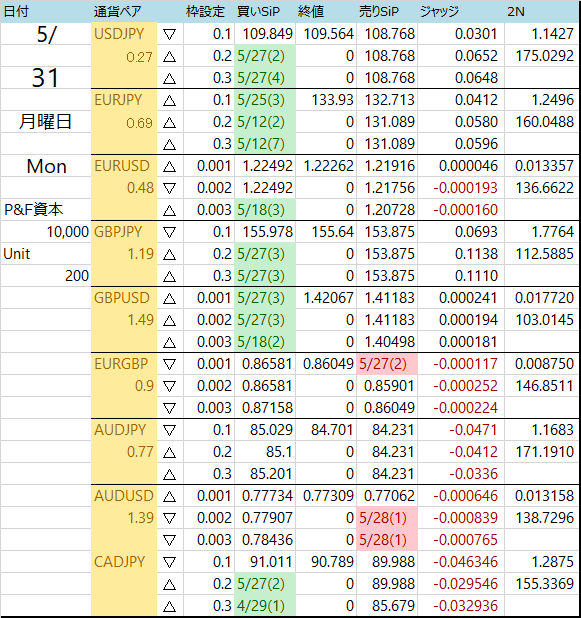Click the up triangle in AUDUSD 0.001 row
581x618 pixels.
click(x=169, y=496)
